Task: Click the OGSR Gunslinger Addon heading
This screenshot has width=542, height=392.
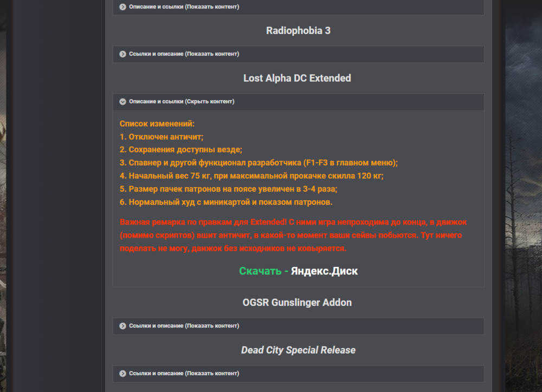Action: click(x=298, y=302)
